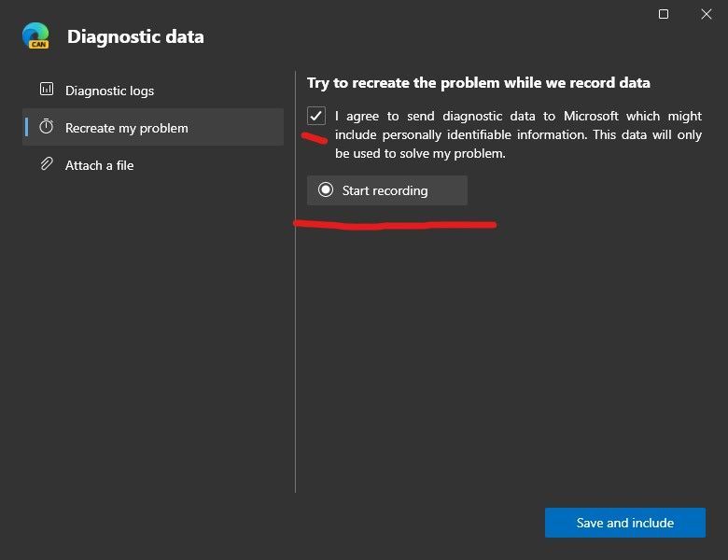728x560 pixels.
Task: Maximize the Diagnostic data window
Action: point(664,14)
